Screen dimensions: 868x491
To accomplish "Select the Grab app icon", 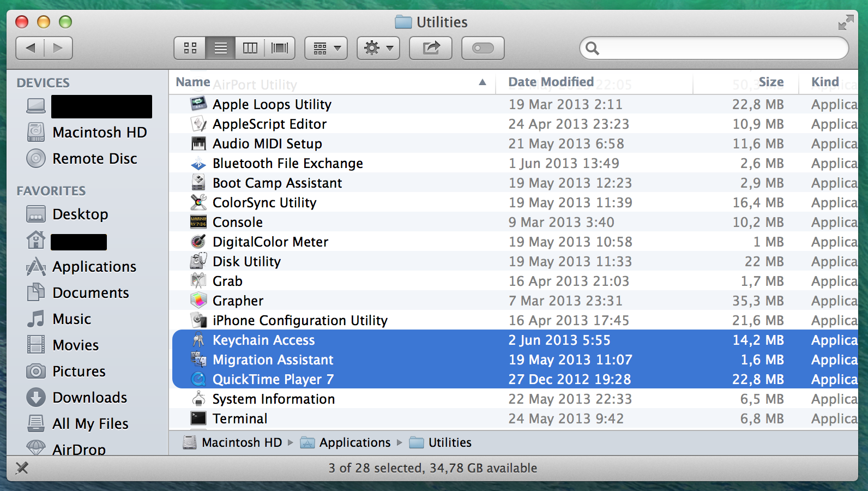I will pyautogui.click(x=198, y=280).
